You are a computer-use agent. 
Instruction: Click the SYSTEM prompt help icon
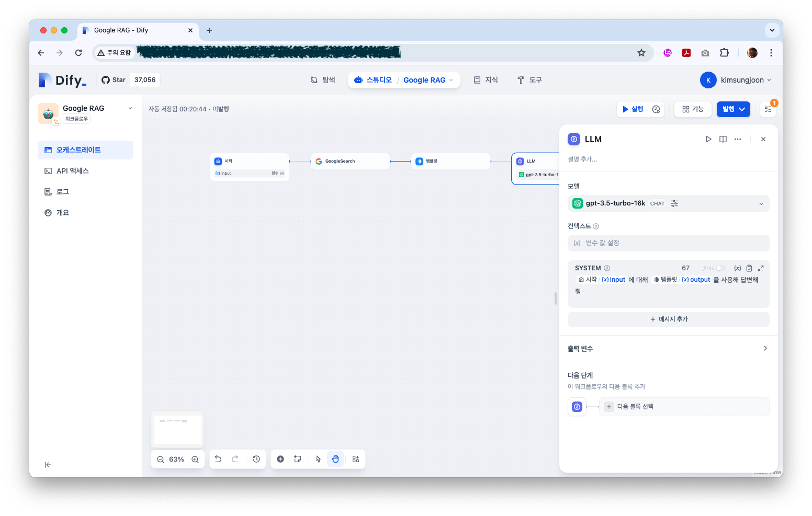(x=607, y=268)
